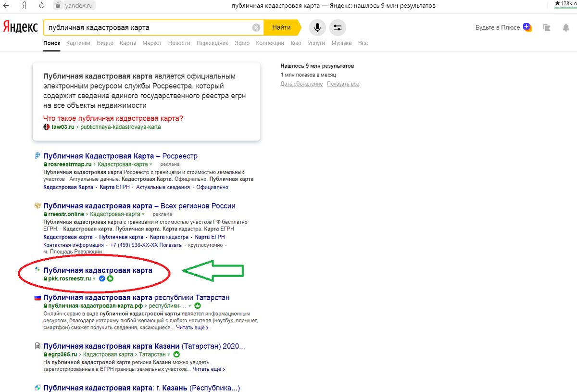Click the yellow Найти search button

282,27
